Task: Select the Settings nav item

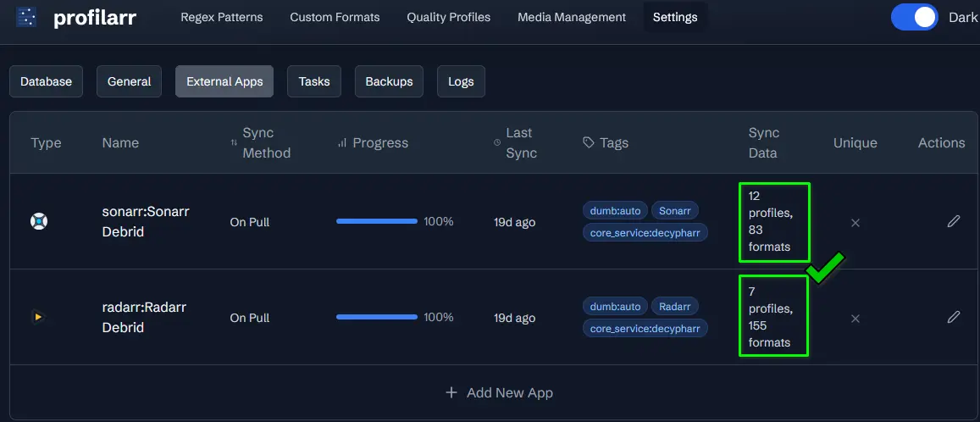Action: pyautogui.click(x=675, y=18)
